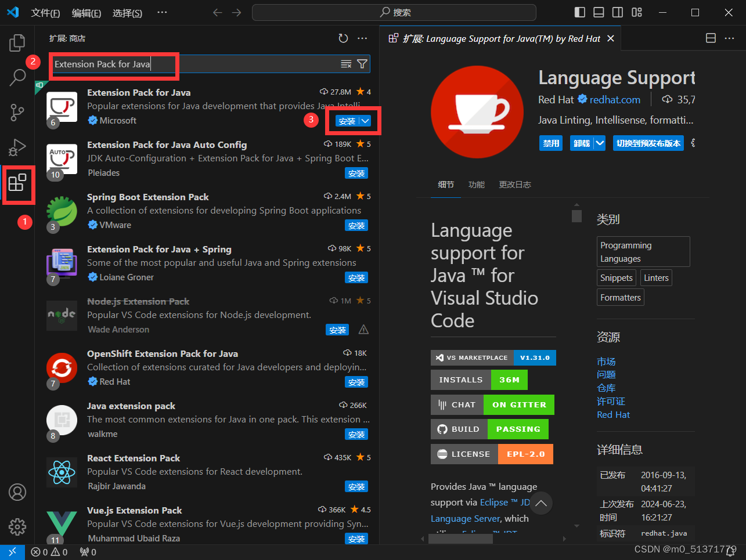Close the Language Support for Java tab
The width and height of the screenshot is (746, 560).
[x=610, y=38]
